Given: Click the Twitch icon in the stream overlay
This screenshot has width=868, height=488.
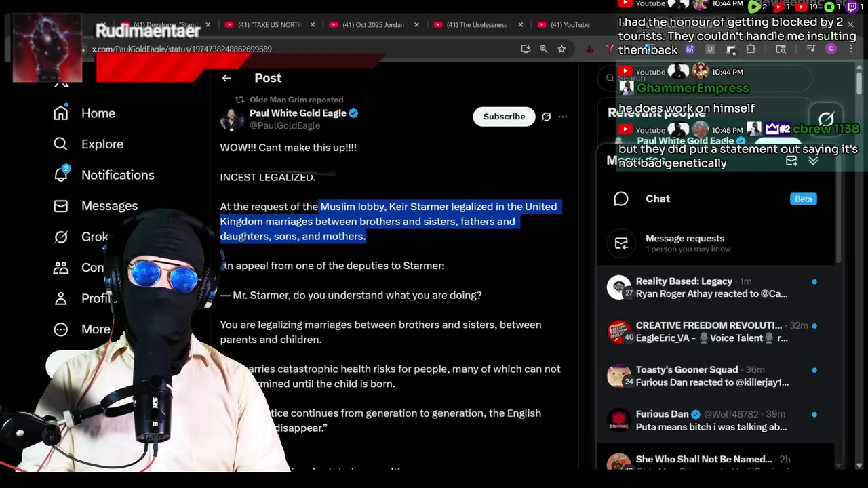Looking at the screenshot, I should tap(852, 7).
